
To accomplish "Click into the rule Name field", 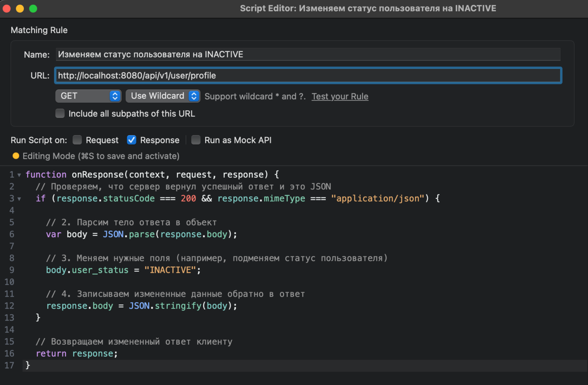I will point(308,54).
